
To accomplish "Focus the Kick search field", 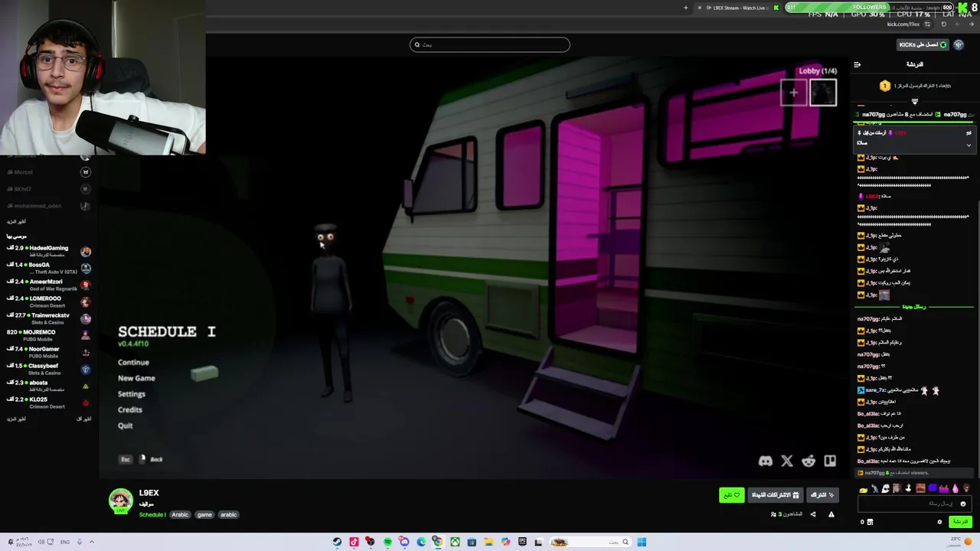I will pos(490,44).
